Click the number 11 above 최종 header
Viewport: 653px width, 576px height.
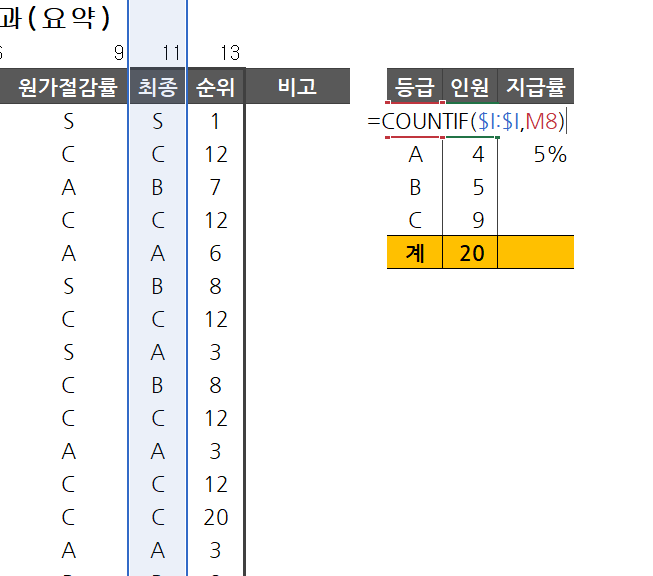click(171, 53)
